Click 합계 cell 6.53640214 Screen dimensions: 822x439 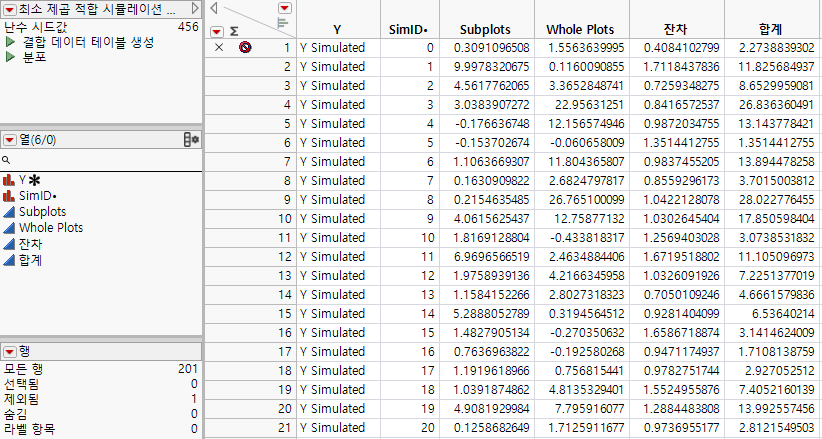tap(784, 314)
